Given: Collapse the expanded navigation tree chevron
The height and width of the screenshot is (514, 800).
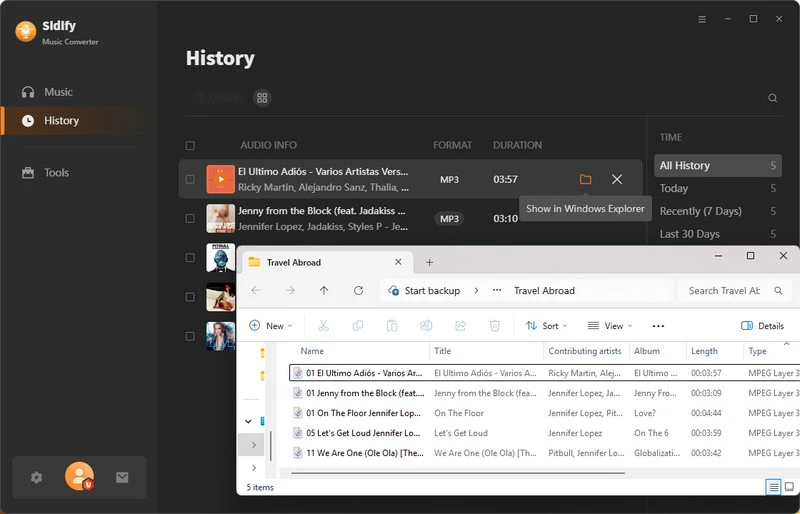Looking at the screenshot, I should pyautogui.click(x=248, y=421).
